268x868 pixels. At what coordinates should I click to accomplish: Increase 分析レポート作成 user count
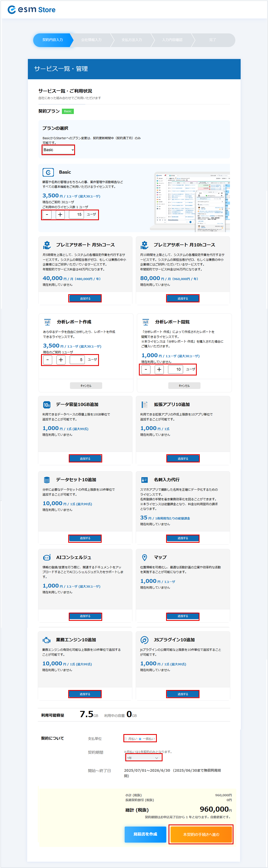point(61,360)
